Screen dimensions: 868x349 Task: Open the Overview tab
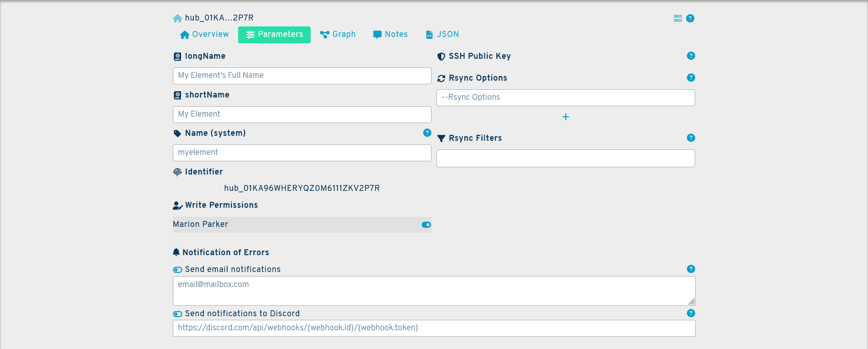pos(204,35)
